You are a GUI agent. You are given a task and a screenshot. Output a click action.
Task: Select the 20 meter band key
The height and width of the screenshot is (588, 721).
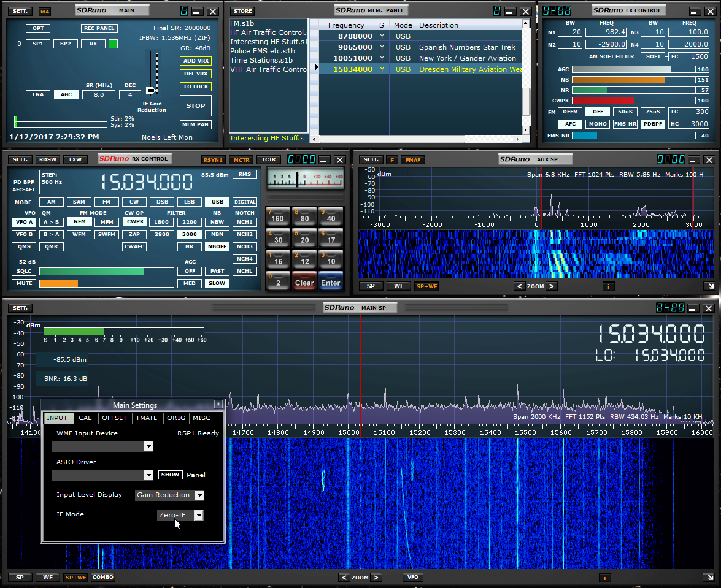(x=304, y=237)
